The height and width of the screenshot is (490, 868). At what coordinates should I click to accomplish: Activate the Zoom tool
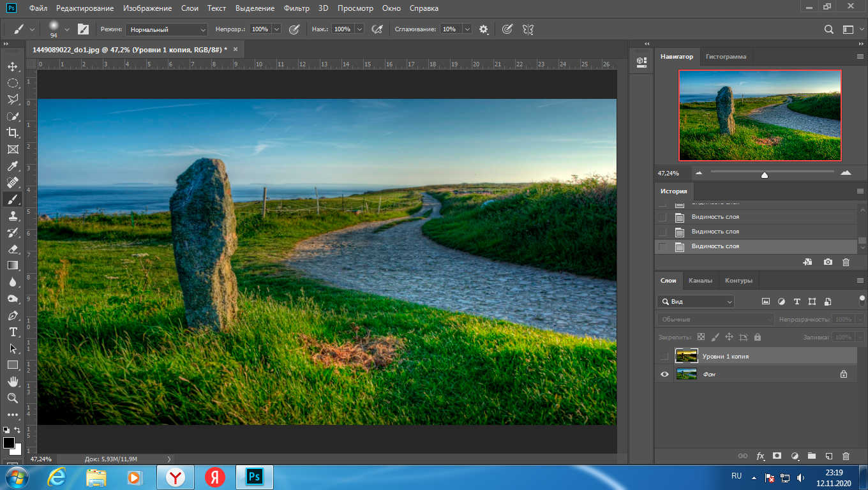(12, 398)
